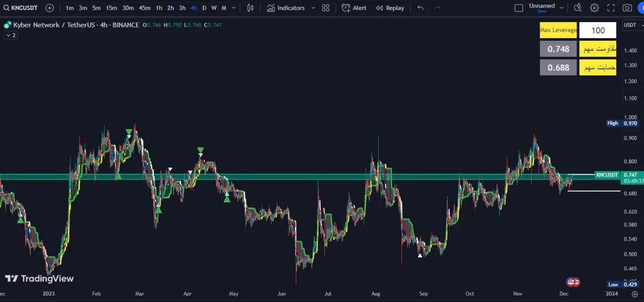Click the Low 0.429 price label
Image resolution: width=644 pixels, height=302 pixels.
[623, 284]
